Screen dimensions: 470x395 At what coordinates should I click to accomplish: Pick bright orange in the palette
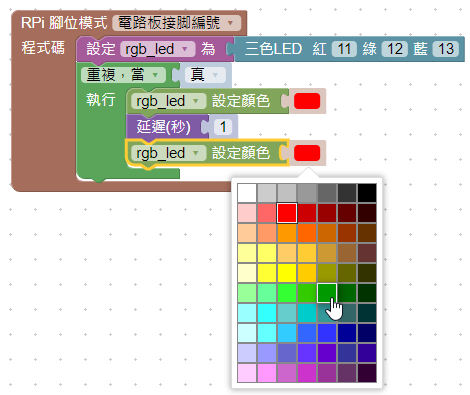287,233
